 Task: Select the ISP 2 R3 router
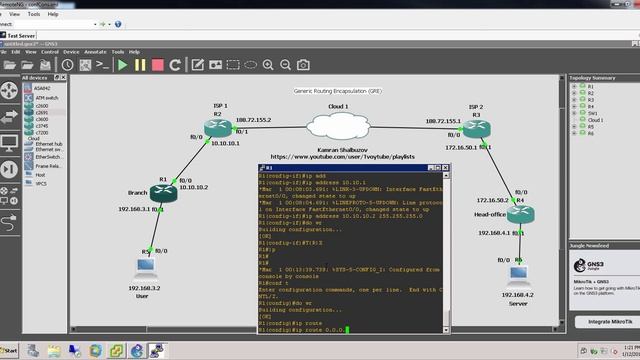click(476, 129)
